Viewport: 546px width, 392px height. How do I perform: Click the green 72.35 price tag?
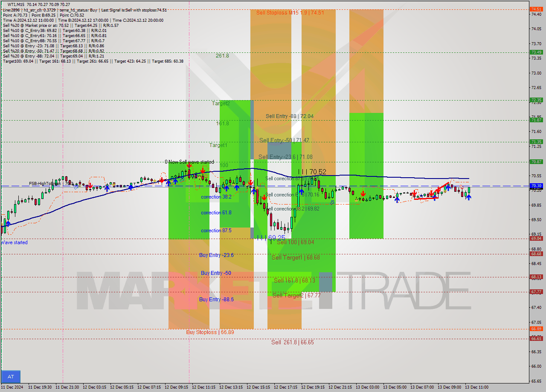536,100
